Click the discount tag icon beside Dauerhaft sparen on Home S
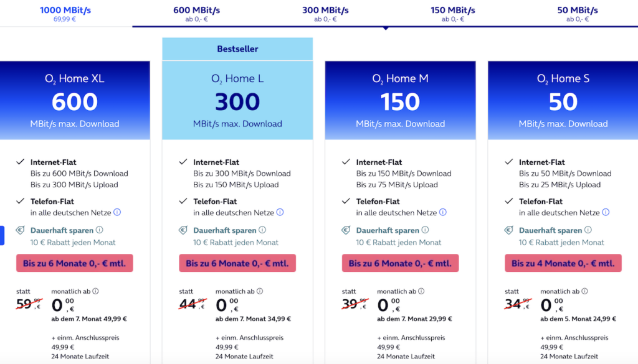 point(508,230)
